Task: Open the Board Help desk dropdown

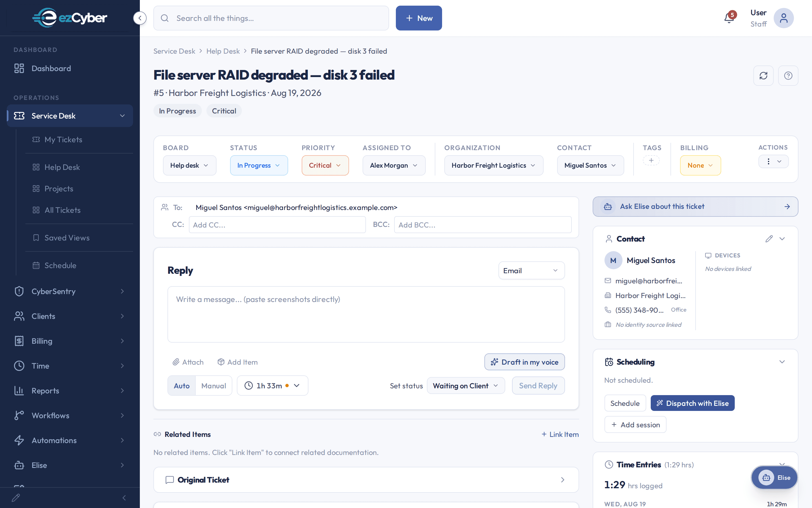Action: (189, 165)
